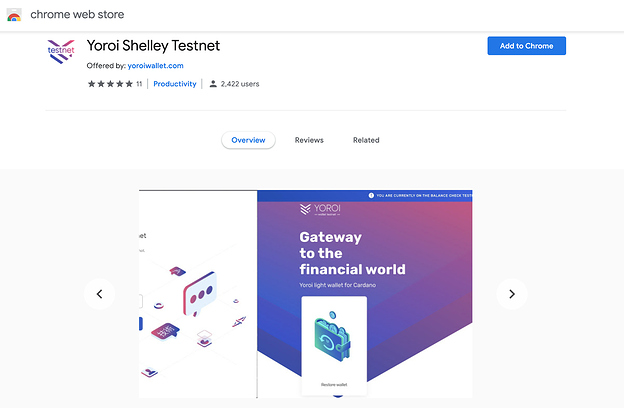
Task: Click the Yoroi testnet extension logo
Action: [x=61, y=51]
